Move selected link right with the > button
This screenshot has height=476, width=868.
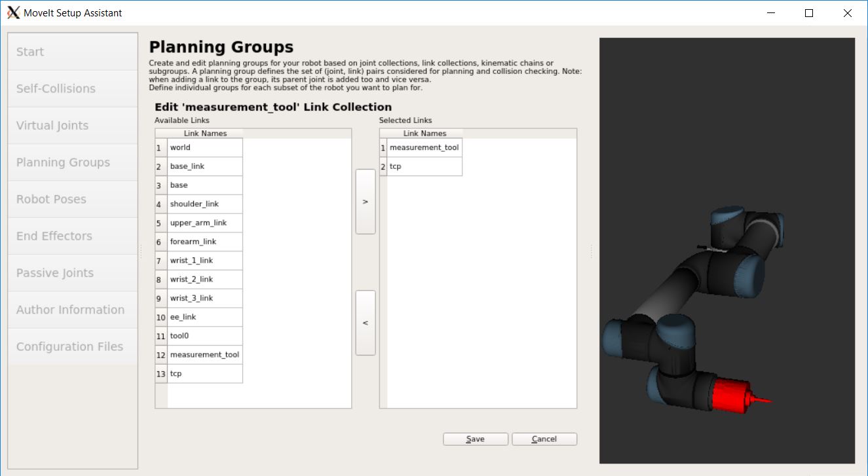tap(366, 201)
